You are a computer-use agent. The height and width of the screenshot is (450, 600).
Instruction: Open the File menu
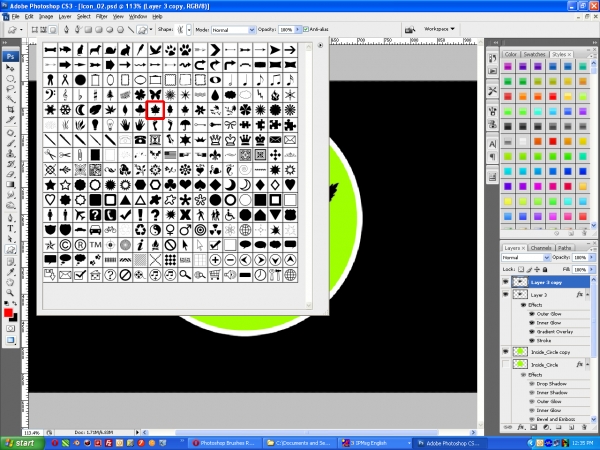pyautogui.click(x=15, y=16)
